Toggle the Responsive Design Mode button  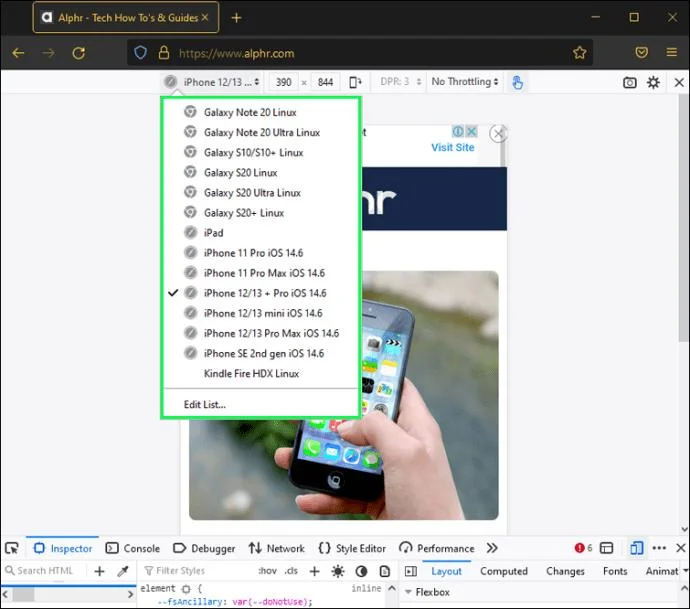(x=636, y=548)
